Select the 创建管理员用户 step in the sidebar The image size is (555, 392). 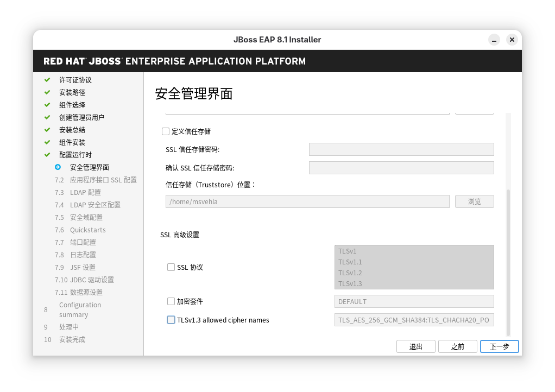(82, 117)
